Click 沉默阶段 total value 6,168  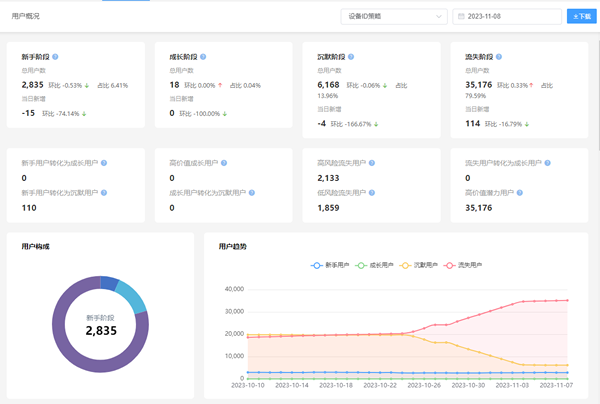(x=328, y=85)
